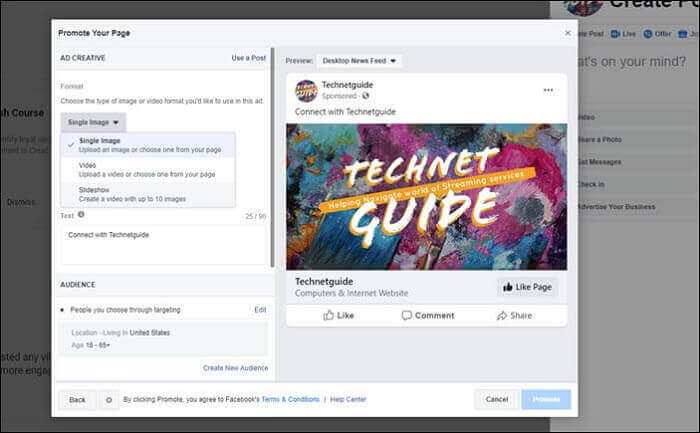This screenshot has height=433, width=700.
Task: Click the Back button
Action: click(x=77, y=400)
